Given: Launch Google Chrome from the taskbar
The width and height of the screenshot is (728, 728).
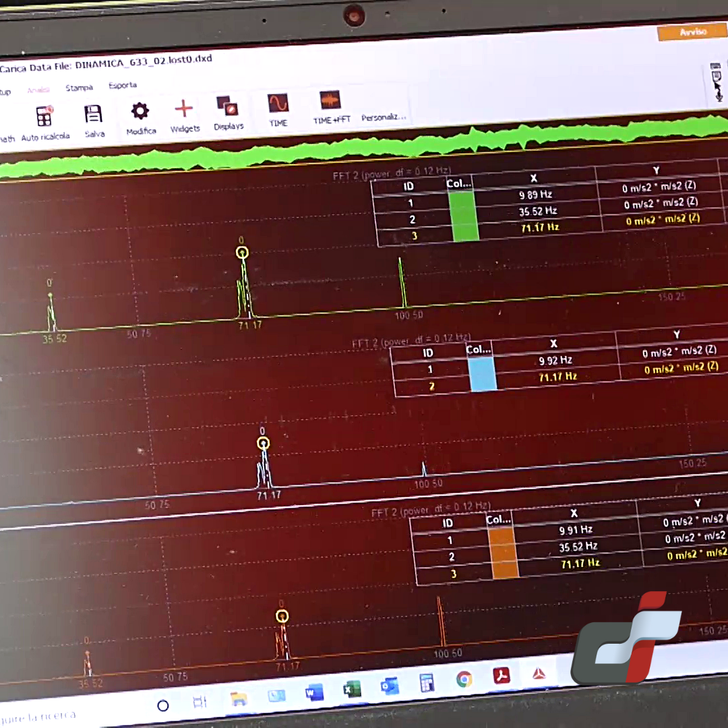Looking at the screenshot, I should (464, 679).
